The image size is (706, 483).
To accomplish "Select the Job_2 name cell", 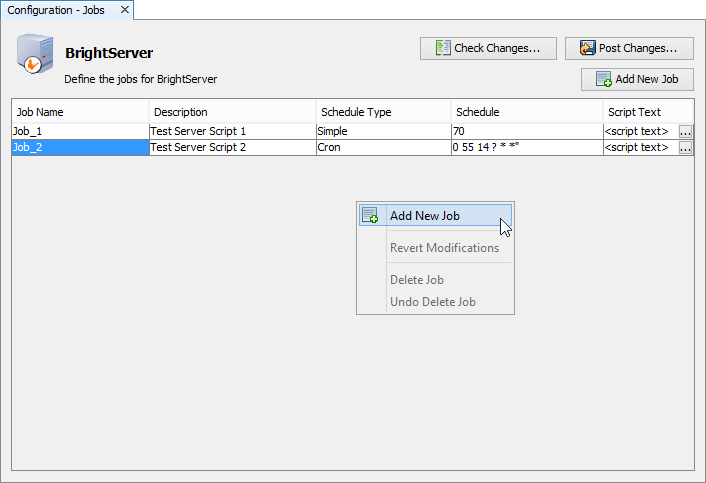I will [80, 148].
